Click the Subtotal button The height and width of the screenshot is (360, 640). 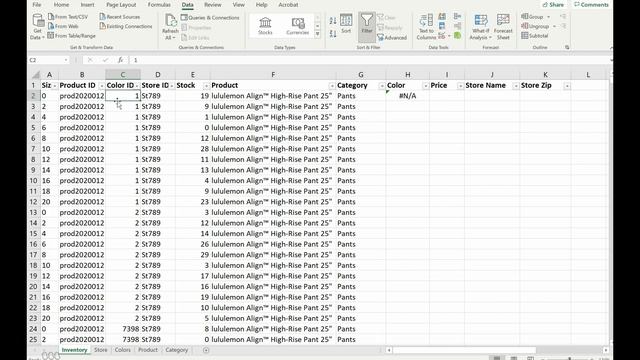[x=535, y=36]
